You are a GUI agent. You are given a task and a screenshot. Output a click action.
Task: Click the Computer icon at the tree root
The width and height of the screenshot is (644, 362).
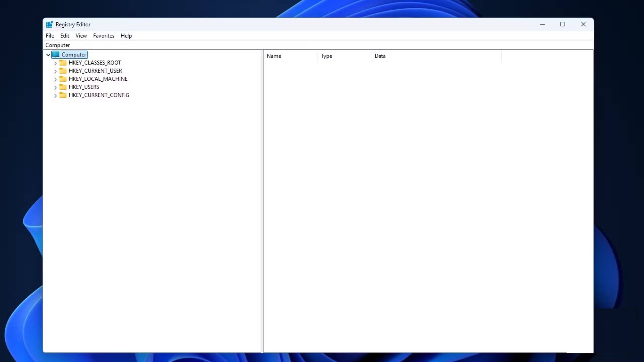(56, 55)
